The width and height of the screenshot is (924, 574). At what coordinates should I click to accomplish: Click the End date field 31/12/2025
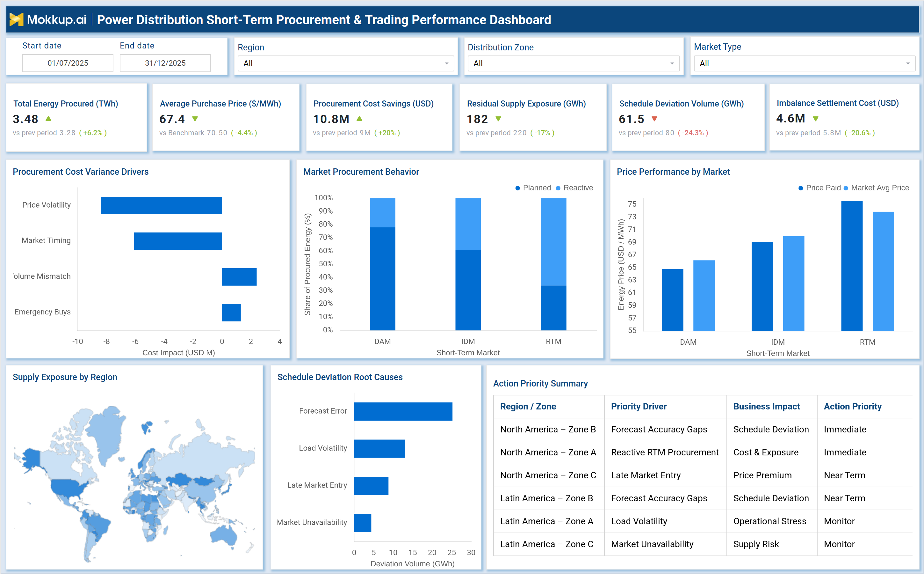(x=165, y=63)
